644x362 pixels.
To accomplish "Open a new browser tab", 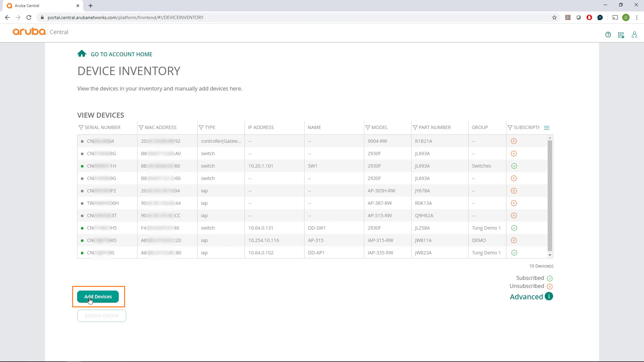I will coord(91,6).
